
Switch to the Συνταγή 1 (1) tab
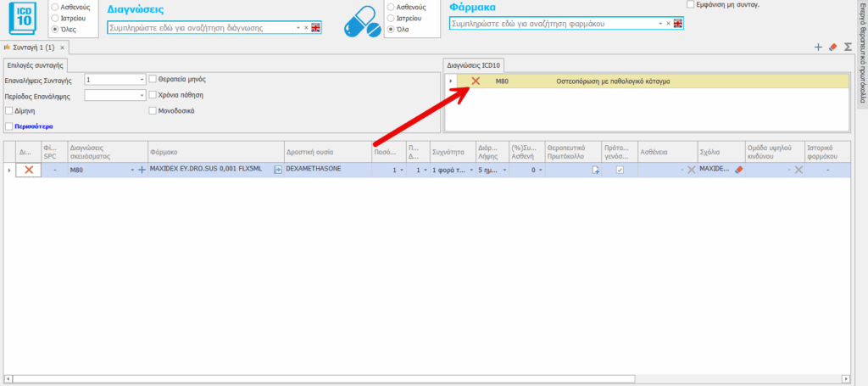[x=35, y=48]
